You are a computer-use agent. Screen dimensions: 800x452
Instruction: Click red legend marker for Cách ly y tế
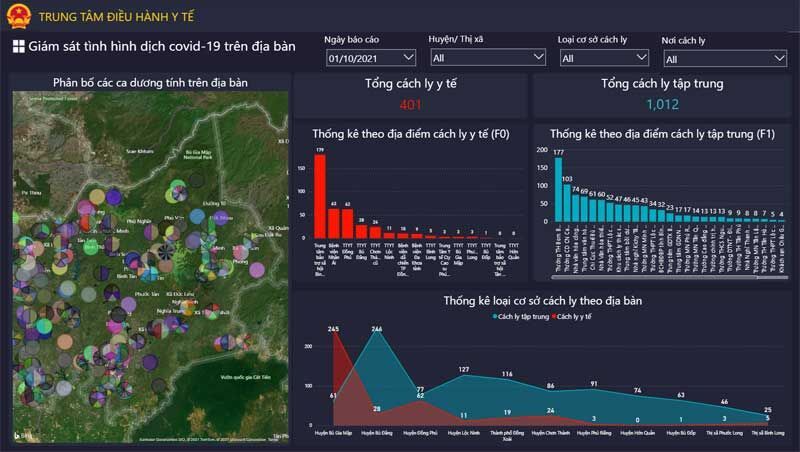coord(554,317)
